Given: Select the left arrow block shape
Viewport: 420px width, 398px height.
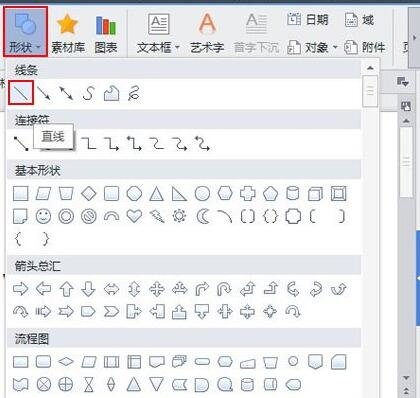Looking at the screenshot, I should pos(44,289).
